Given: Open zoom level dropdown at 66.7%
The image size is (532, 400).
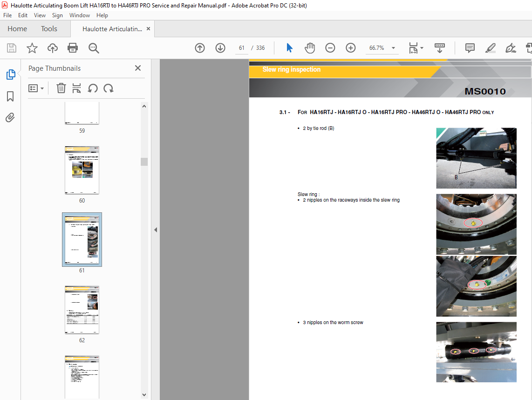Looking at the screenshot, I should click(393, 48).
